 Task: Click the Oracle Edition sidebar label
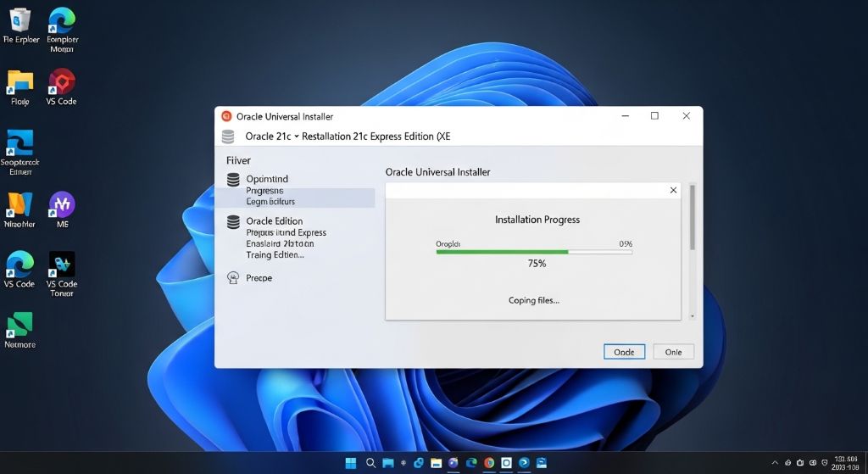pyautogui.click(x=275, y=221)
